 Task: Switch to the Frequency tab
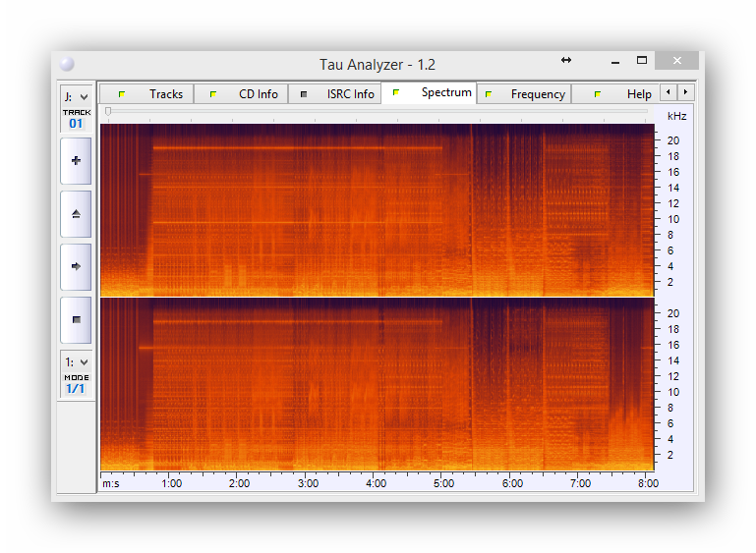pyautogui.click(x=524, y=94)
